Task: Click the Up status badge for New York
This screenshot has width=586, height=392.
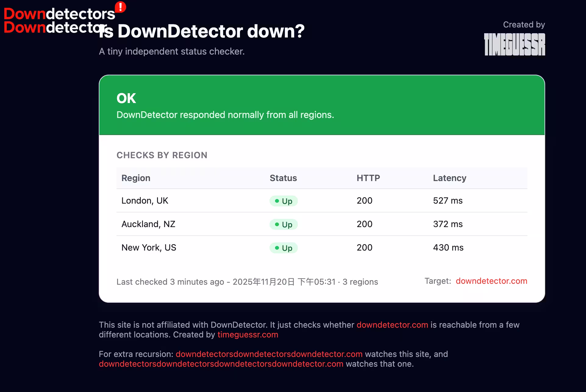Action: point(284,248)
